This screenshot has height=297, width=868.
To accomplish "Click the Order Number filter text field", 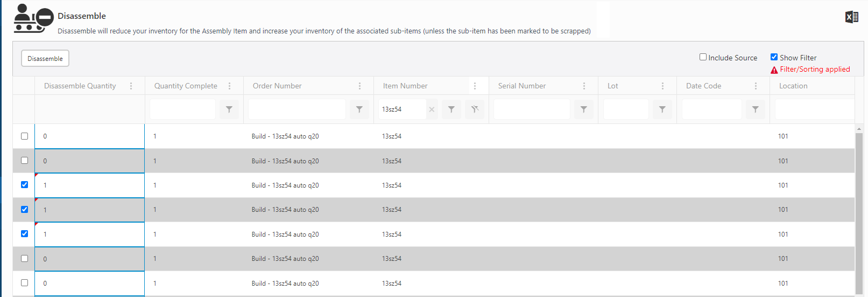I will pos(297,109).
